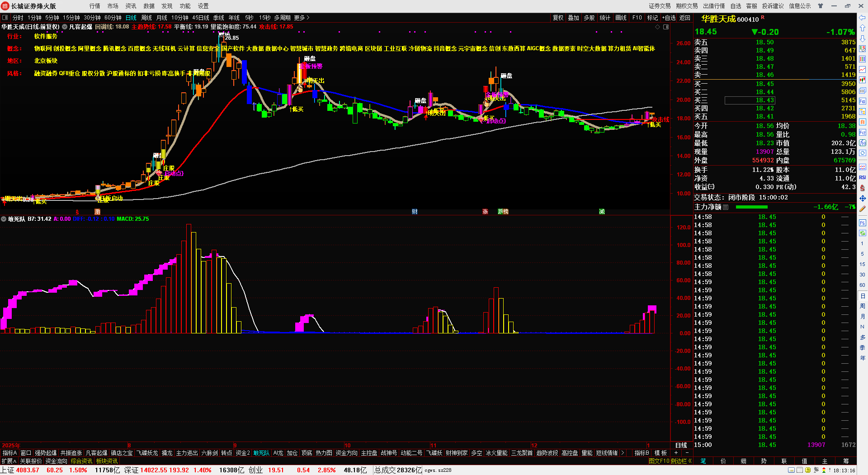Click the down arrow sidebar icon
Screen dimensions: 868x475
(x=863, y=38)
